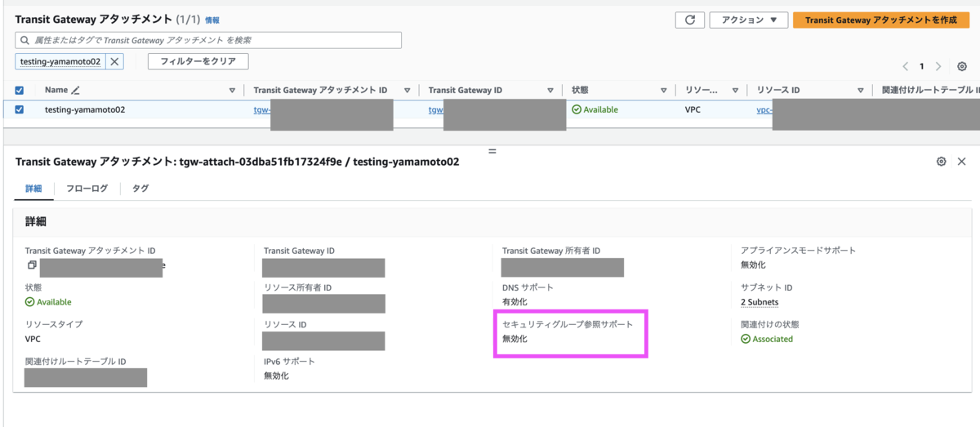Go to previous page of attachments
The height and width of the screenshot is (427, 980).
click(905, 66)
